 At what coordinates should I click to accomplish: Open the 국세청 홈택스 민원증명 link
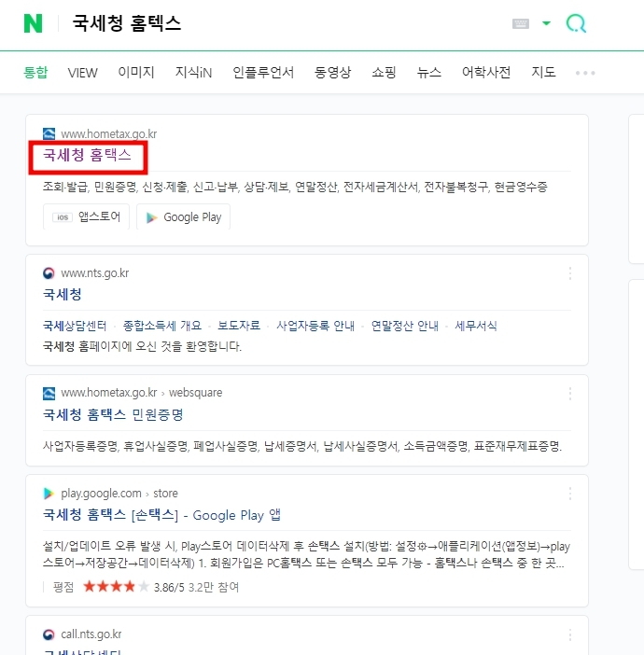(113, 415)
